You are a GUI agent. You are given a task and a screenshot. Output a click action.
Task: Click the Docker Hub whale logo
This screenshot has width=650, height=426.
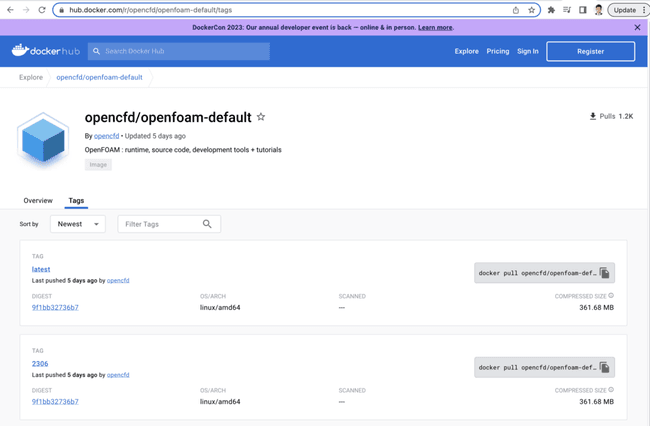coord(46,51)
